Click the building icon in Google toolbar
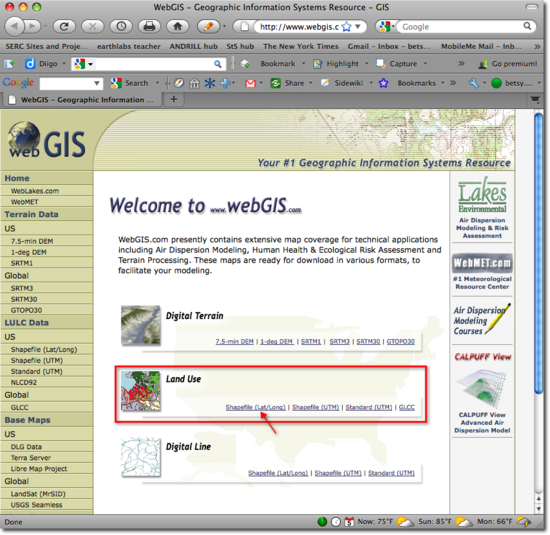This screenshot has width=550, height=535. (x=194, y=83)
